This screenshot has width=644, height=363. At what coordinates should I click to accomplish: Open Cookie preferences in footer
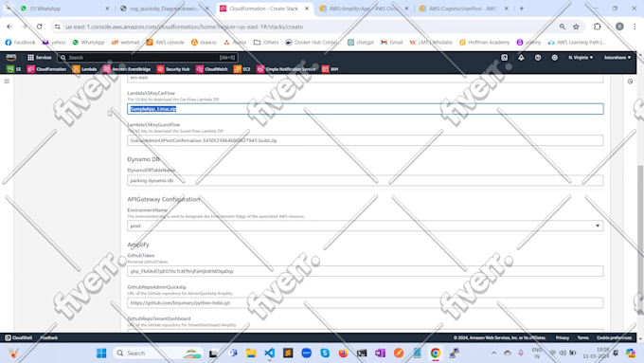pos(614,338)
